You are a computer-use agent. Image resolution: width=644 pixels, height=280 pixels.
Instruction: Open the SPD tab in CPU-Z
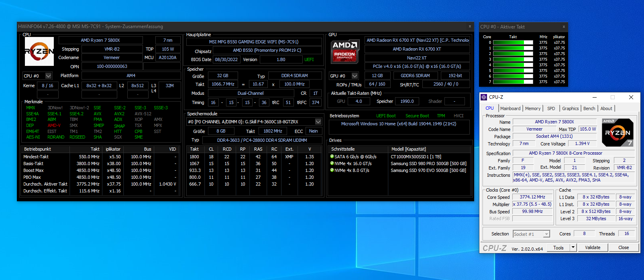551,108
